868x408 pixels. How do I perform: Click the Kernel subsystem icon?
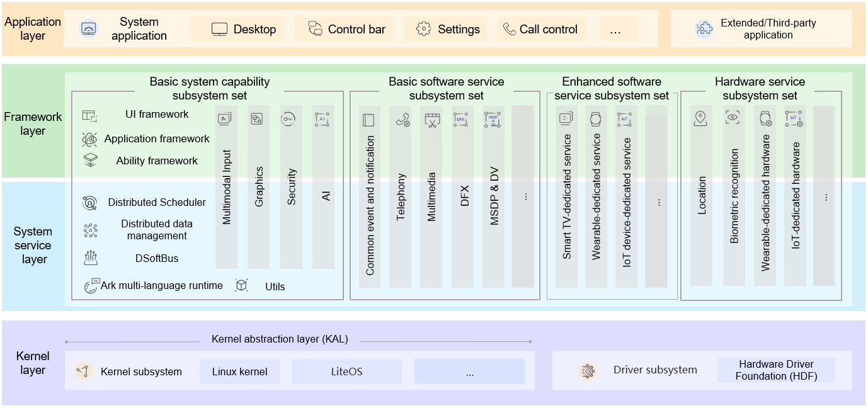(x=84, y=371)
